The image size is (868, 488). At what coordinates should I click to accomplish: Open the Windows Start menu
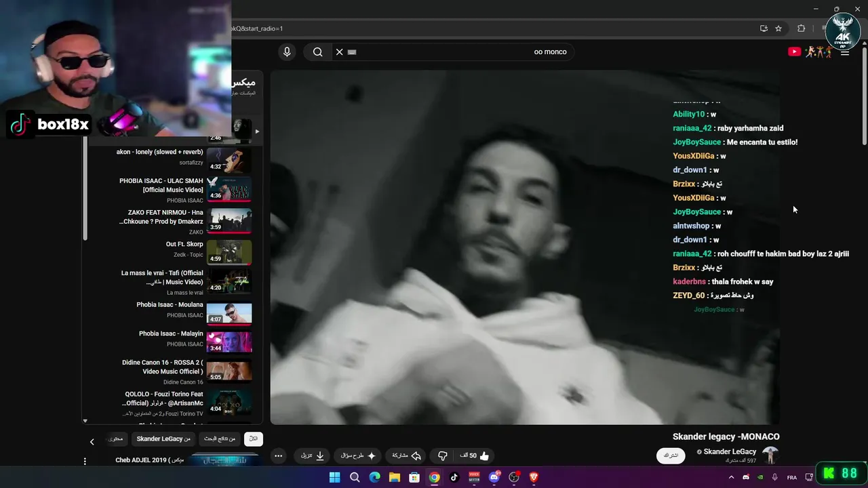coord(334,477)
